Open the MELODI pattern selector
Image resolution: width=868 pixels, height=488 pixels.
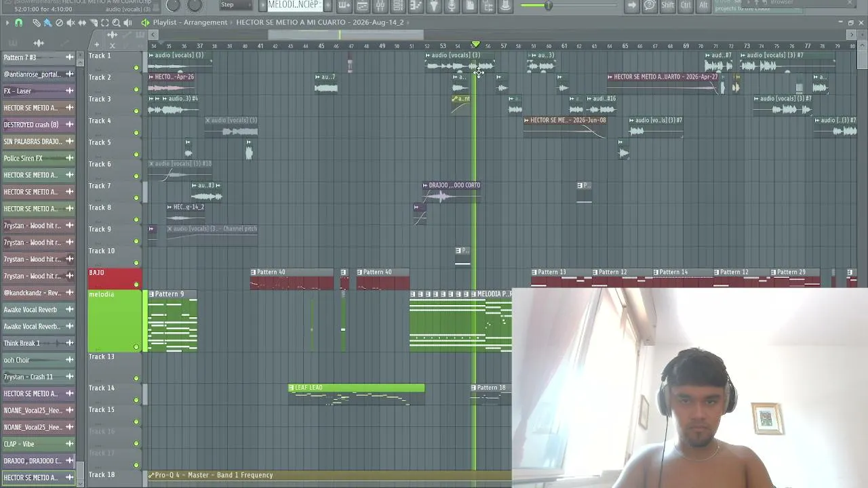tap(294, 5)
